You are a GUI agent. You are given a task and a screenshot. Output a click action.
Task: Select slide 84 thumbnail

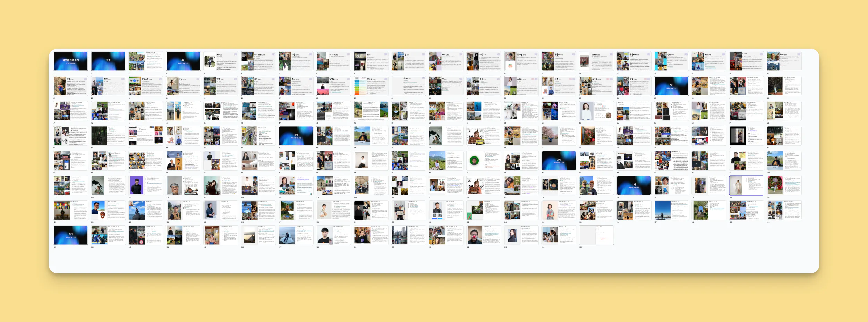(183, 161)
